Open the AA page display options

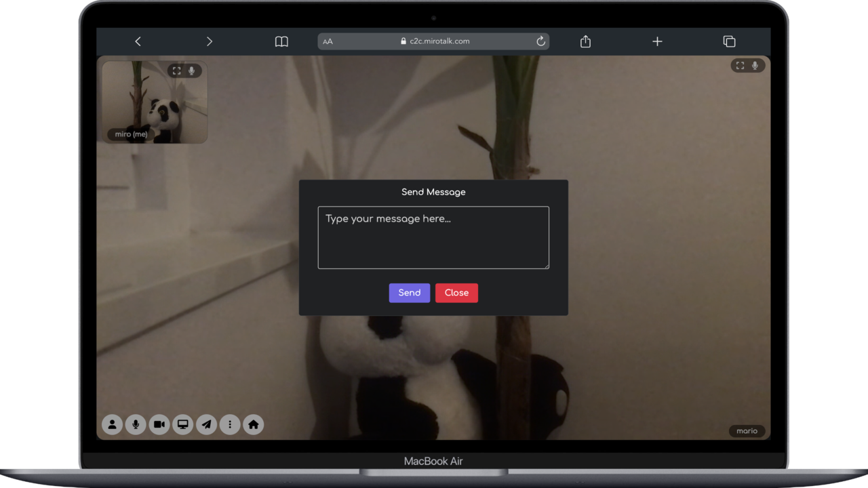tap(328, 41)
